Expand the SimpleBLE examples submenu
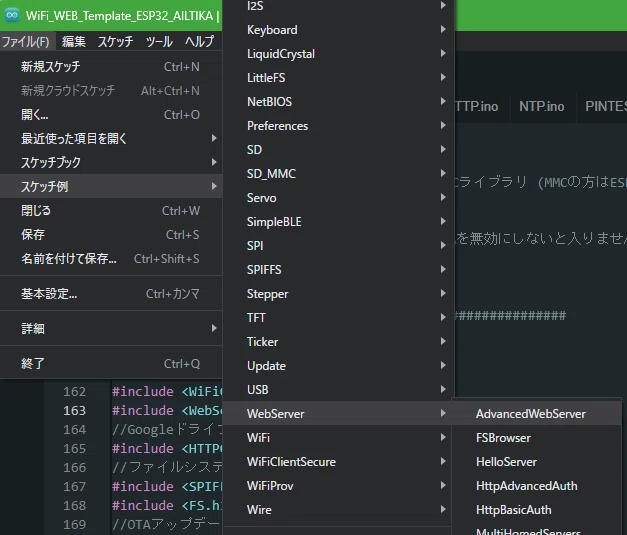 pos(338,222)
